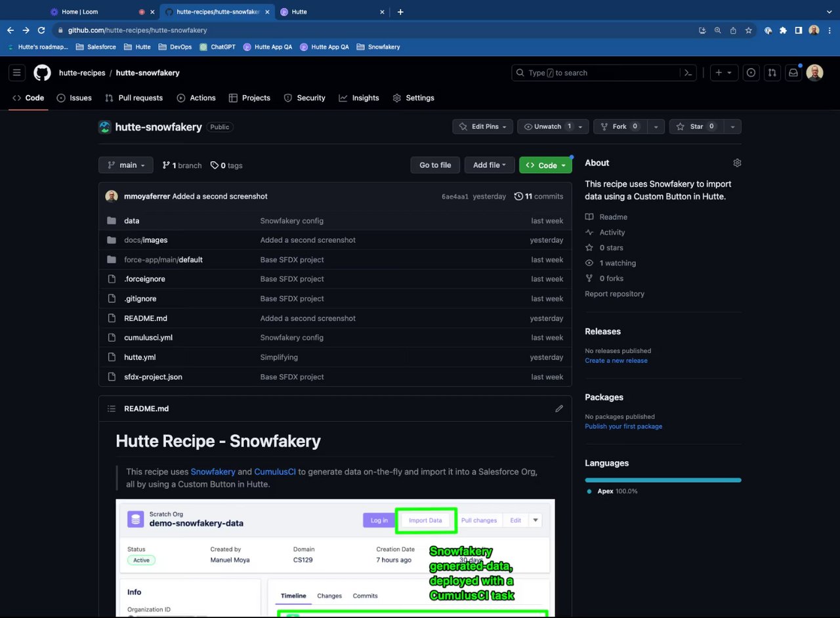
Task: Open the GitHub hamburger navigation menu
Action: point(17,73)
